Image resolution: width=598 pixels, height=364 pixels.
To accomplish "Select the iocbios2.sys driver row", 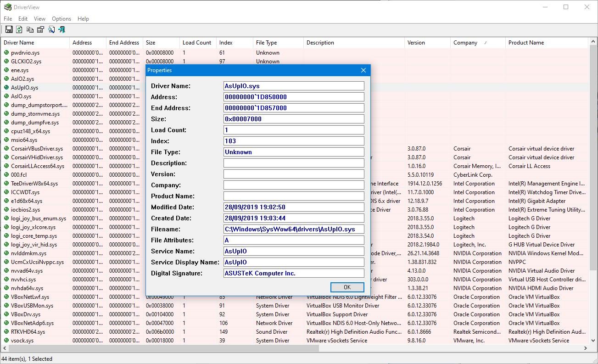I will 294,210.
